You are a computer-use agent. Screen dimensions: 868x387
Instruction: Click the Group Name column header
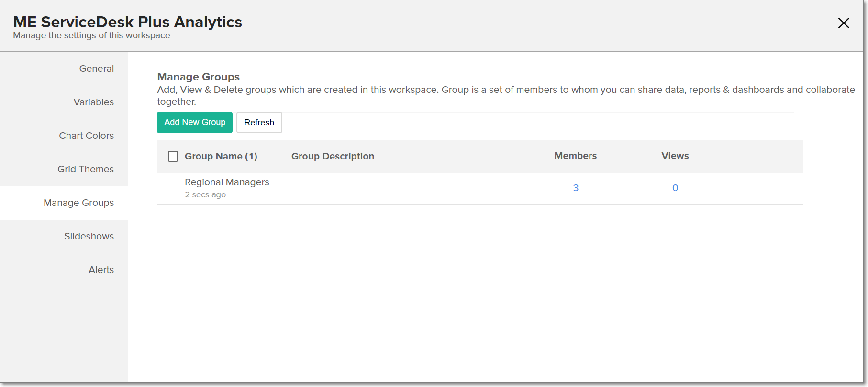coord(221,156)
